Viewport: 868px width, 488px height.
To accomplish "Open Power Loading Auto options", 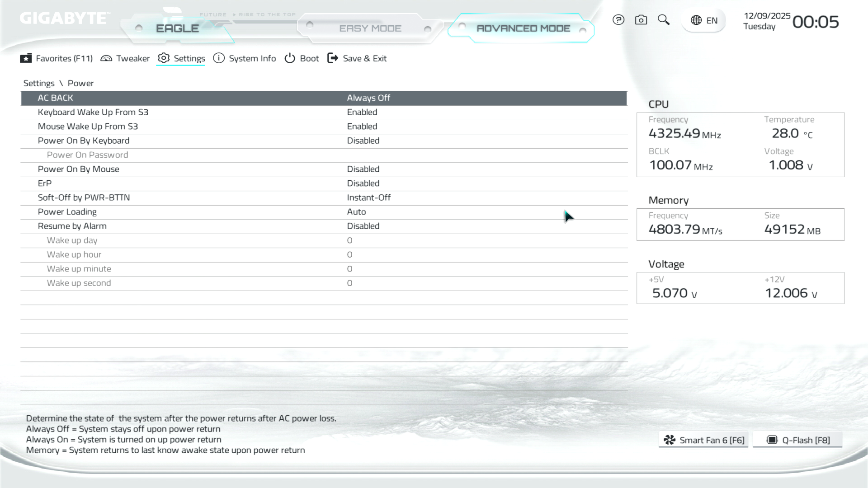I will pyautogui.click(x=356, y=212).
